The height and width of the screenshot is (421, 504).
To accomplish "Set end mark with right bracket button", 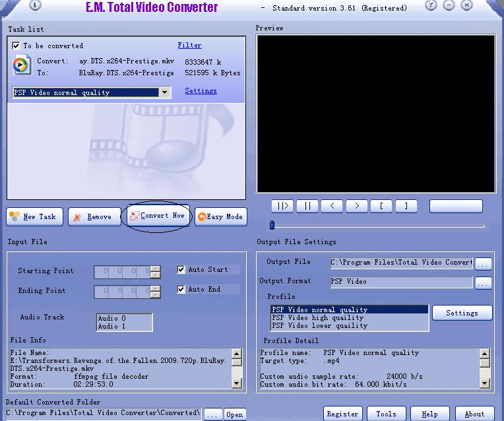I will tap(406, 206).
